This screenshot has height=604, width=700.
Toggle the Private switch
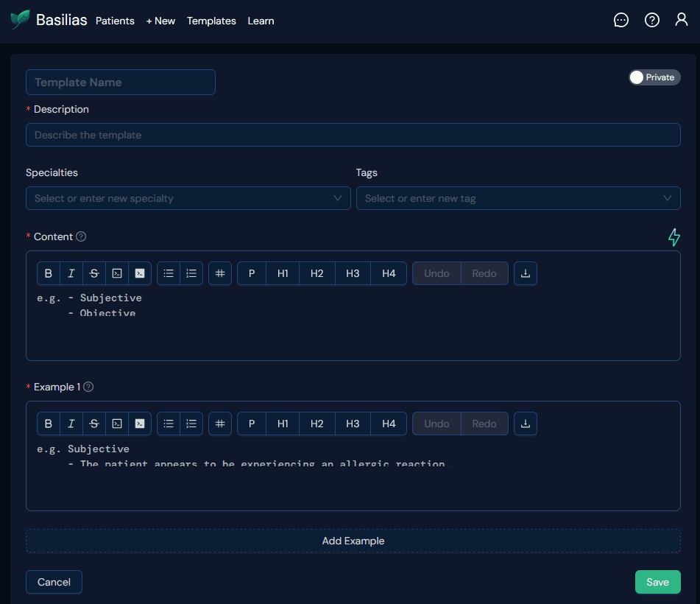click(654, 77)
